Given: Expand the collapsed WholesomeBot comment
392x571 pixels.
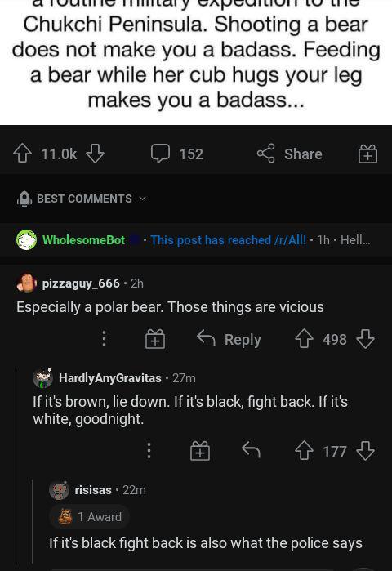Looking at the screenshot, I should (x=196, y=240).
